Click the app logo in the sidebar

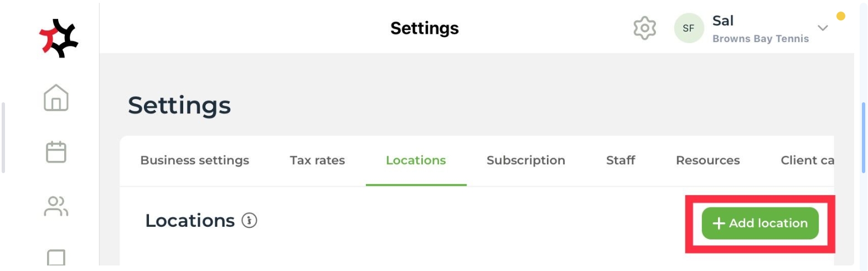coord(59,38)
